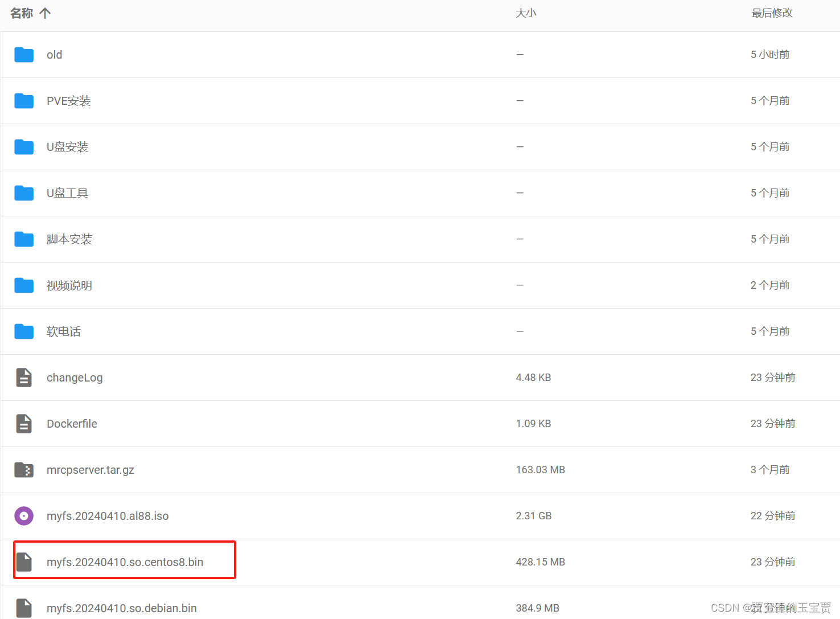Click the 5 小时前 modified time
Screen dimensions: 840x619
tap(770, 55)
